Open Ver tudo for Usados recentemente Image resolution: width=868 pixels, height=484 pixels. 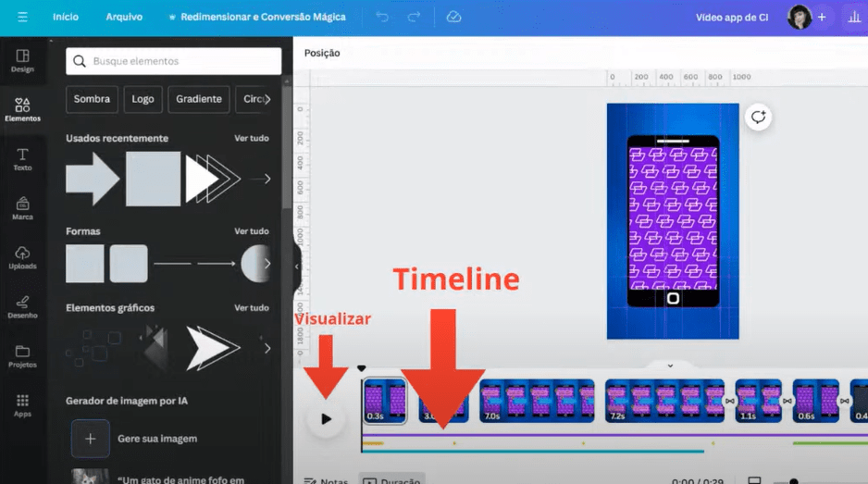tap(252, 138)
